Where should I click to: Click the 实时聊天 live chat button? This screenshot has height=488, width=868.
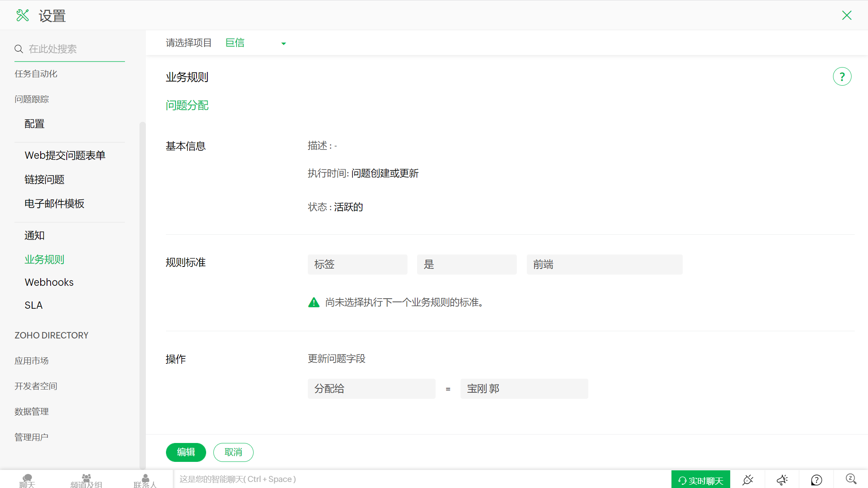pos(700,480)
